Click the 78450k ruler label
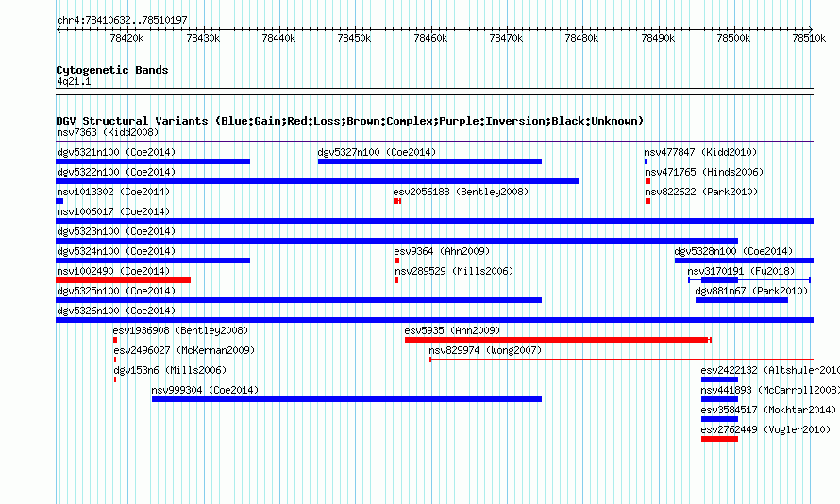This screenshot has height=504, width=840. click(354, 38)
